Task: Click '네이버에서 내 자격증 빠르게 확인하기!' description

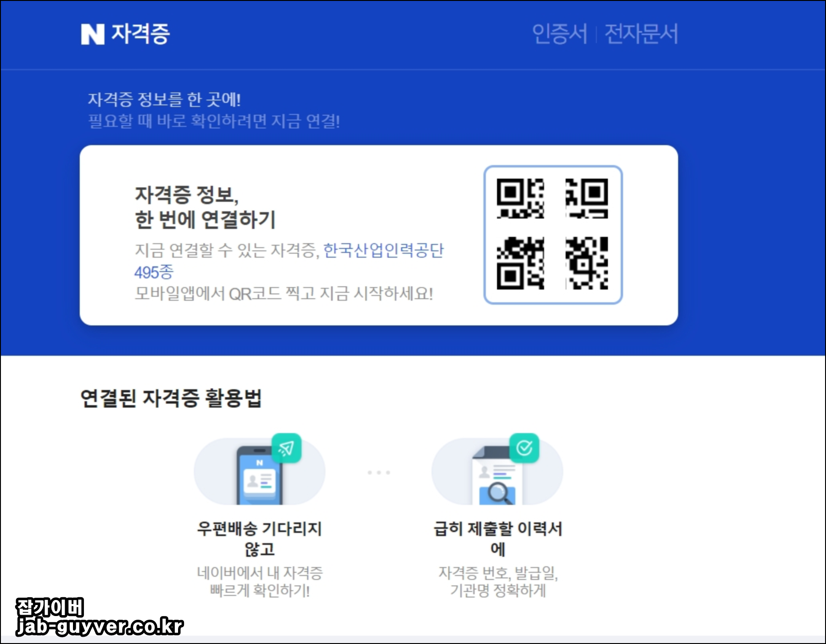Action: [x=260, y=581]
